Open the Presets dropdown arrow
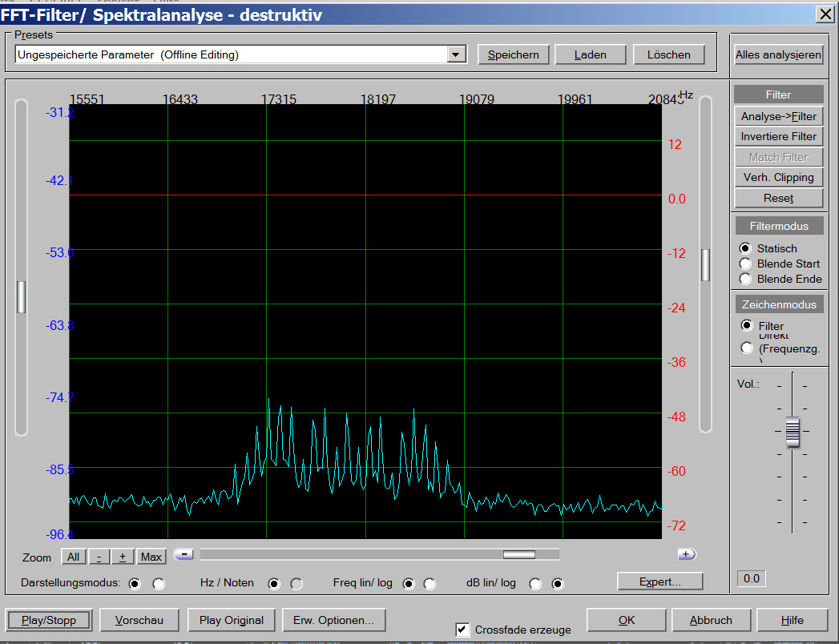This screenshot has height=644, width=839. (456, 54)
